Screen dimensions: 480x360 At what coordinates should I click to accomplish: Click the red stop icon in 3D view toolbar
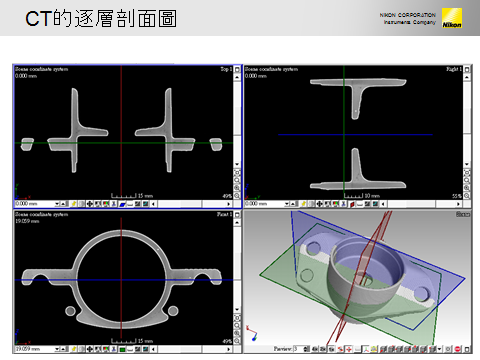tap(457, 349)
